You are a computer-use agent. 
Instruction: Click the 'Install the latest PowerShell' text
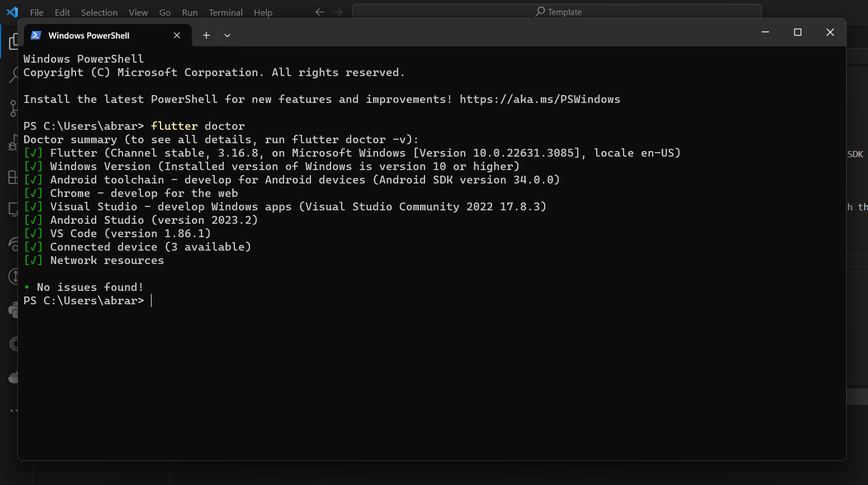click(120, 100)
